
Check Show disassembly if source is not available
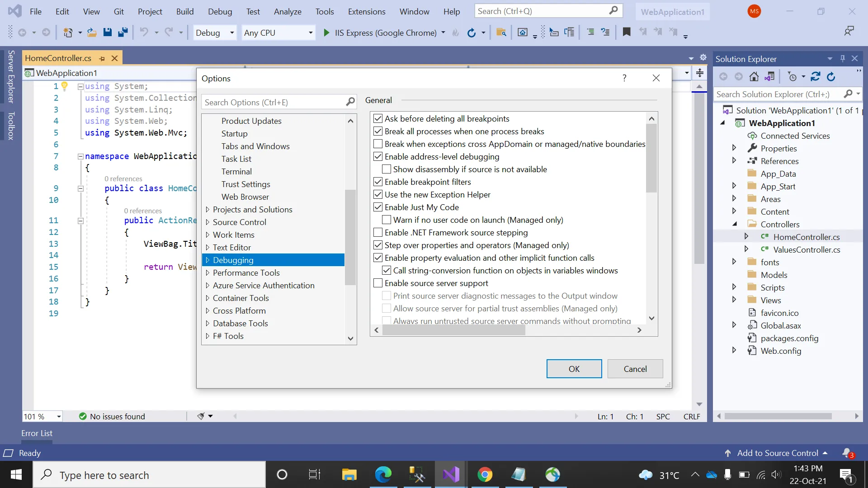(387, 169)
